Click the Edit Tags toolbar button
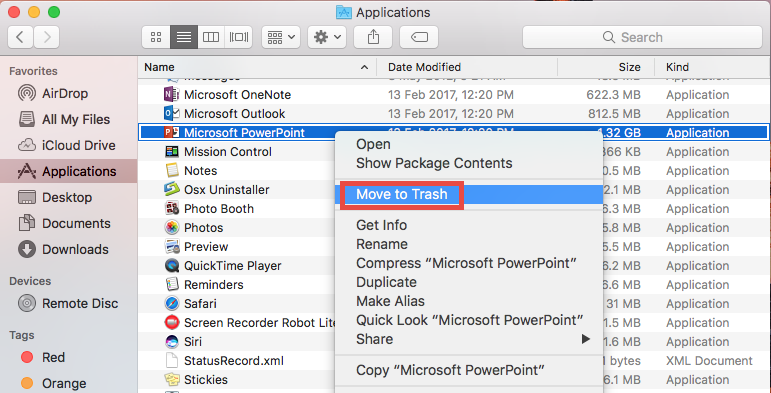 [x=419, y=37]
